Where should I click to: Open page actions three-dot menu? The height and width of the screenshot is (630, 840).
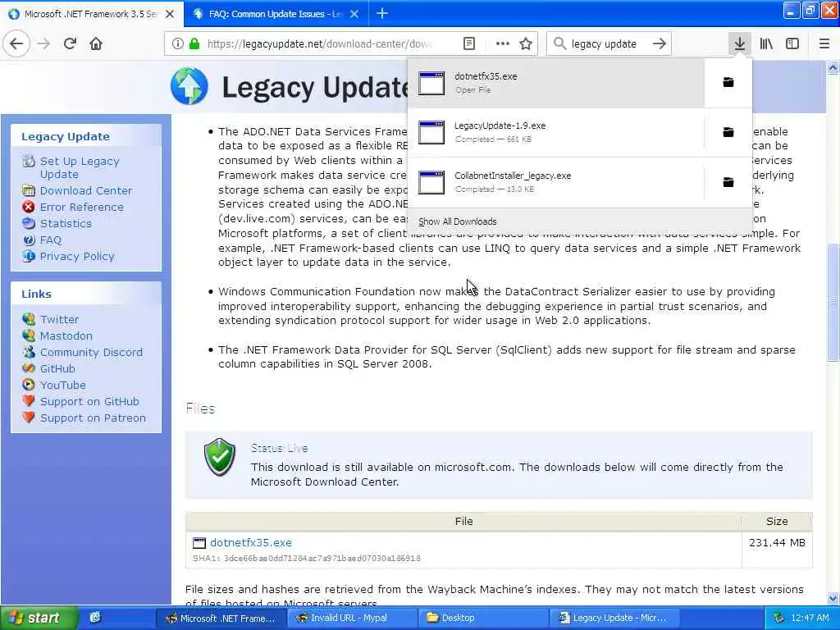(x=503, y=43)
